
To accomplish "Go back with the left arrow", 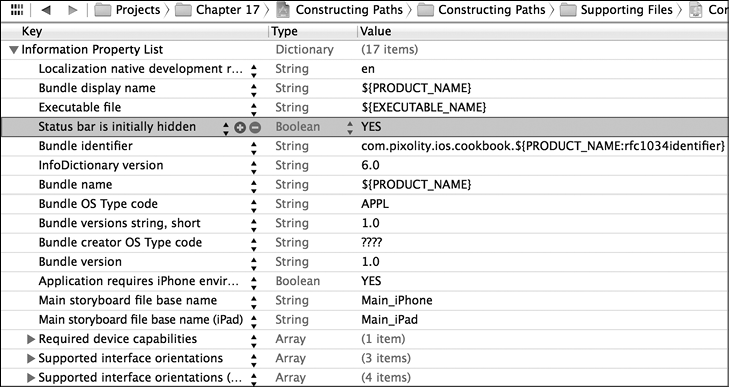I will (x=46, y=10).
